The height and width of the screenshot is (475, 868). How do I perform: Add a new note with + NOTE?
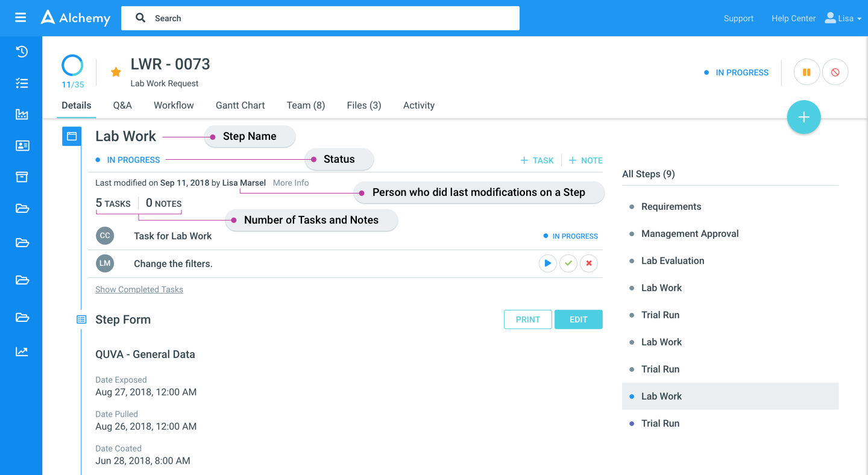[586, 160]
